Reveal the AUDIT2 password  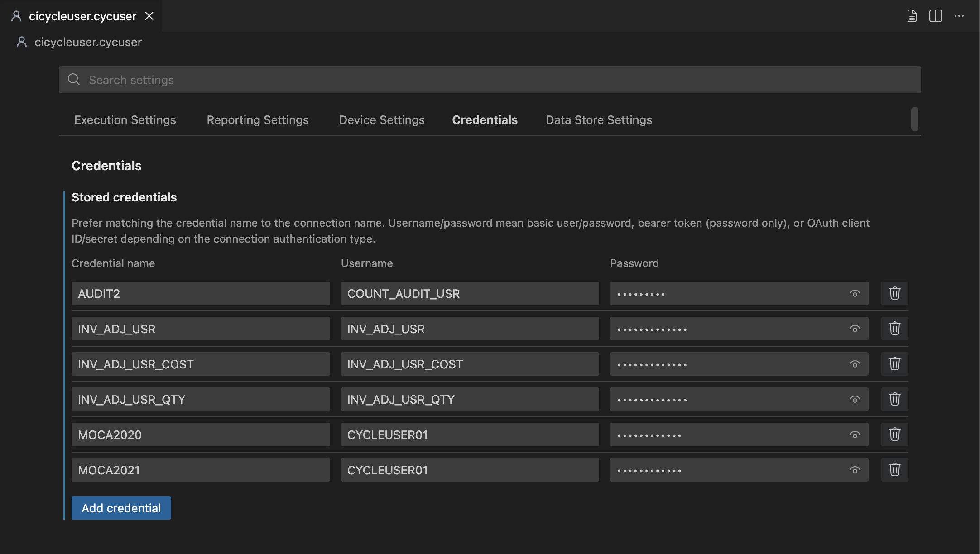(855, 294)
